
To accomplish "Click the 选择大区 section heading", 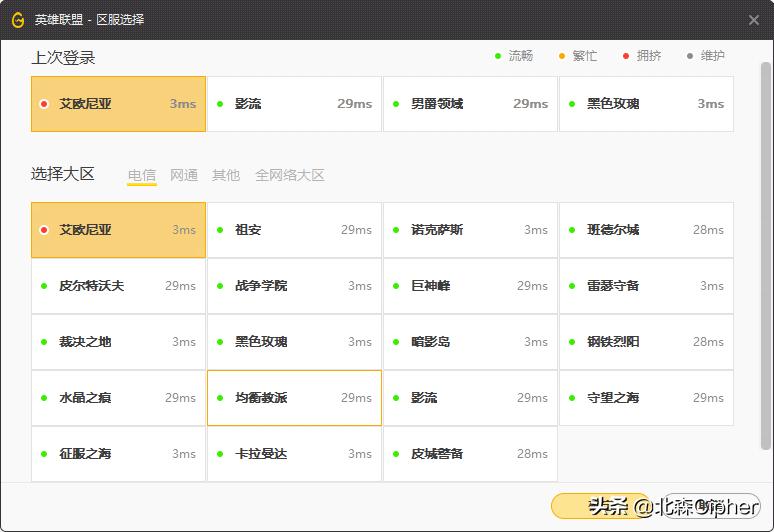I will click(63, 174).
